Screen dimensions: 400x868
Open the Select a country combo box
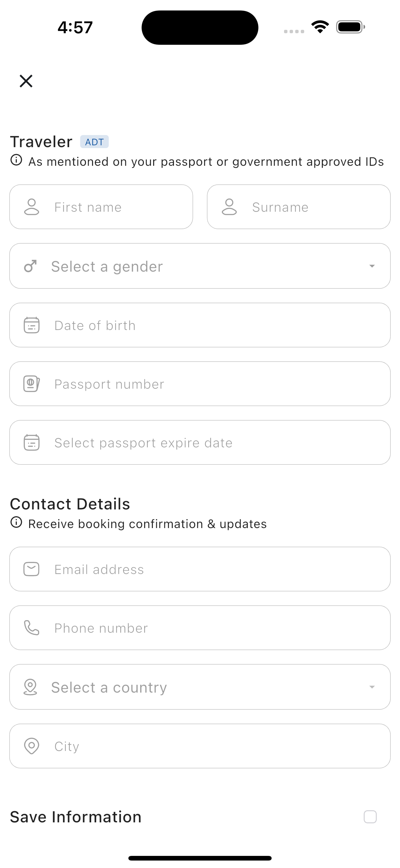pos(200,687)
